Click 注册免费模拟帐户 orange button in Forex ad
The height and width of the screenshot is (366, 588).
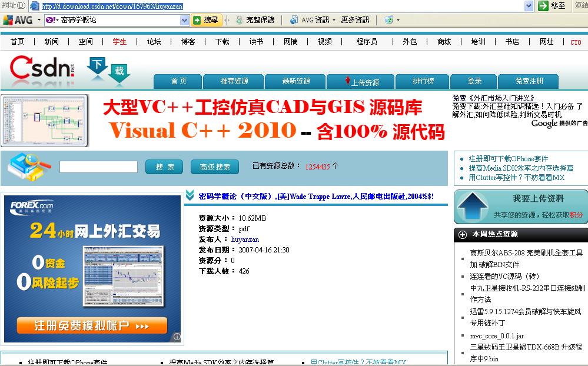point(92,325)
